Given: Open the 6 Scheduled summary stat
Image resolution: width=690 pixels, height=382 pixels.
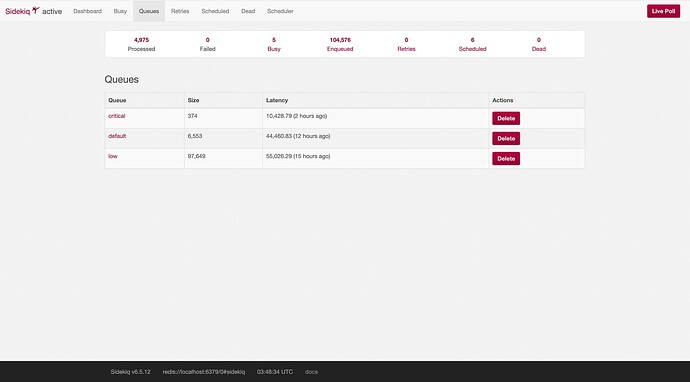Looking at the screenshot, I should (472, 44).
